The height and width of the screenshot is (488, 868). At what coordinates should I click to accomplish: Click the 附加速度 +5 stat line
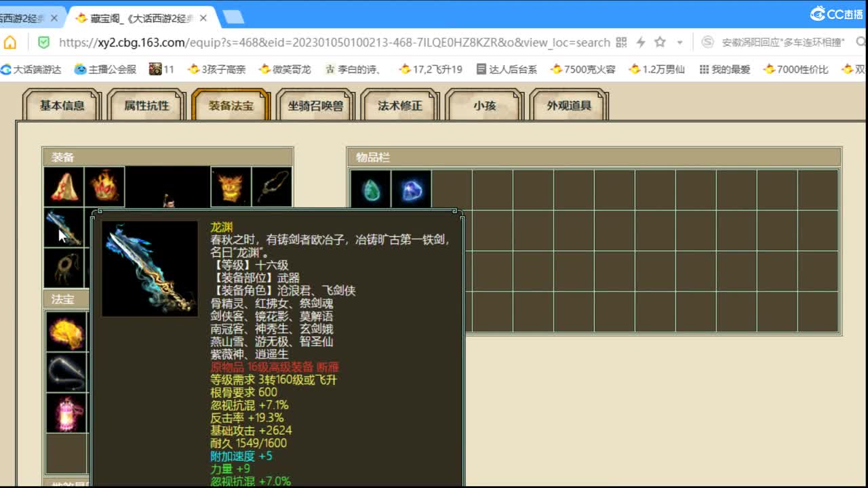point(241,456)
